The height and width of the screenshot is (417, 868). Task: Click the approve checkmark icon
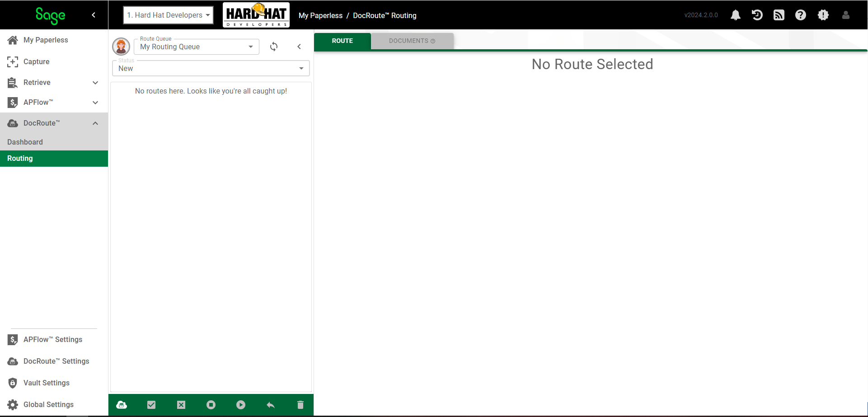(x=151, y=405)
